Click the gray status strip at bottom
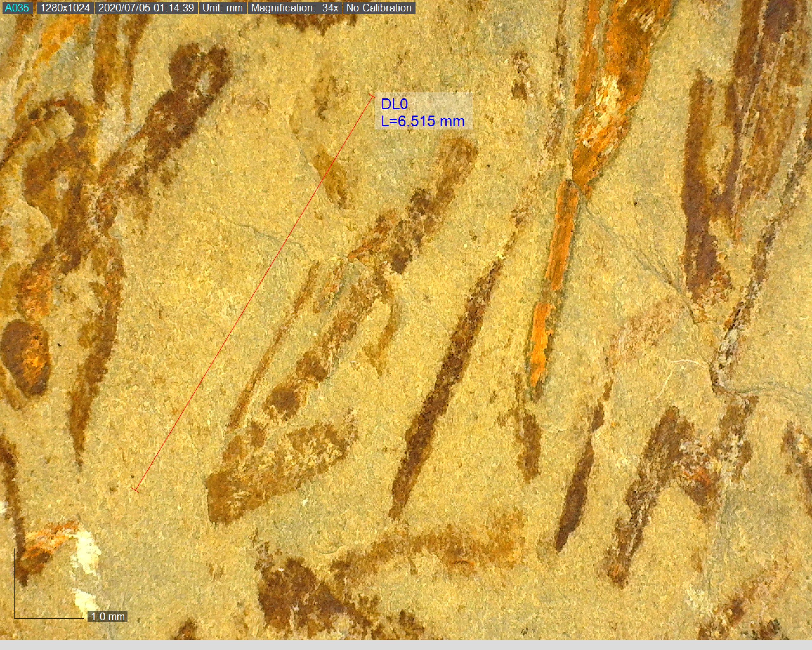 (x=406, y=645)
